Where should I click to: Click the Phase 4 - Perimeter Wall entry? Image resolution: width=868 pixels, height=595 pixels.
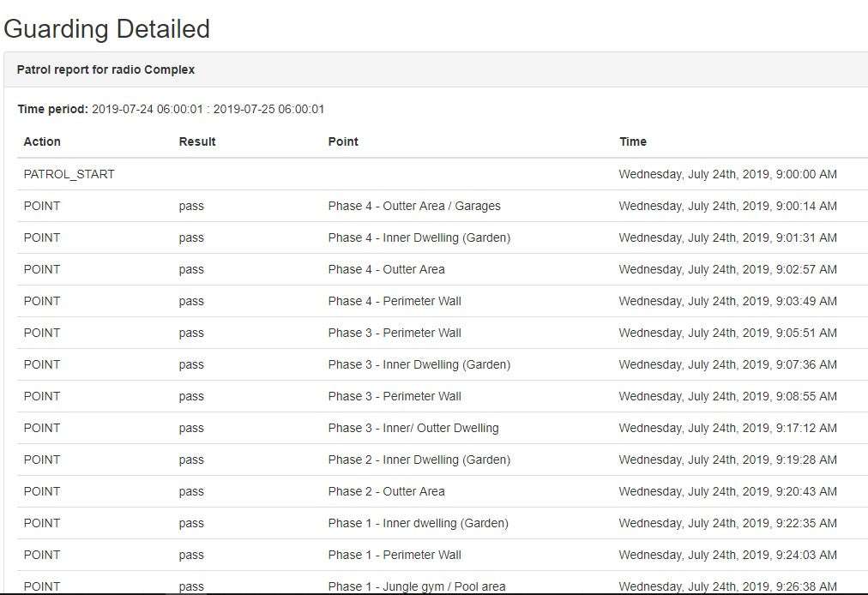395,301
